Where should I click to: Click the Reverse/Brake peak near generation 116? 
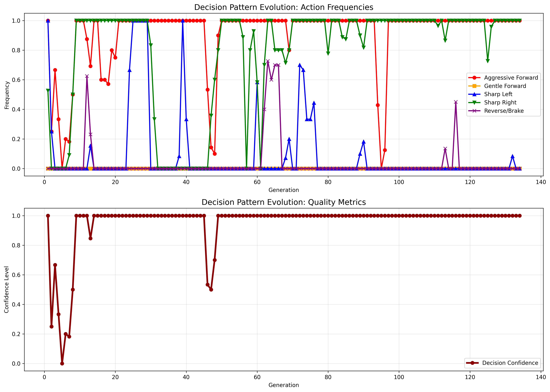point(456,102)
